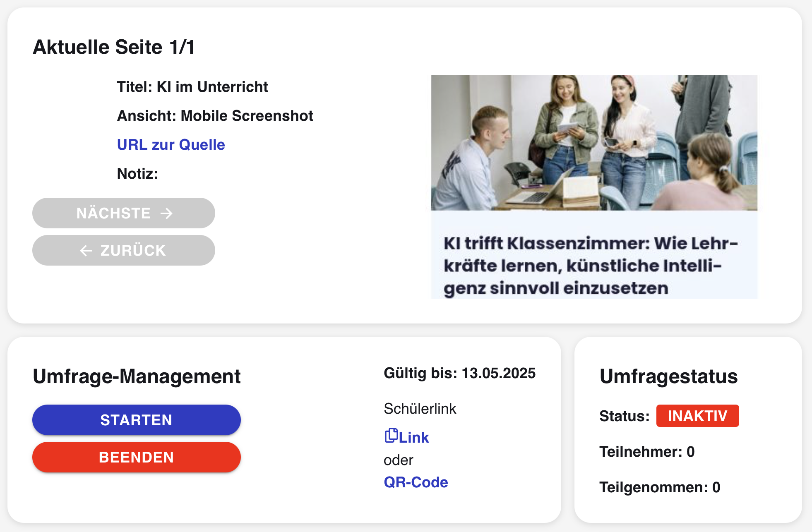Click the 'Status:' label
The height and width of the screenshot is (532, 812).
(x=625, y=416)
